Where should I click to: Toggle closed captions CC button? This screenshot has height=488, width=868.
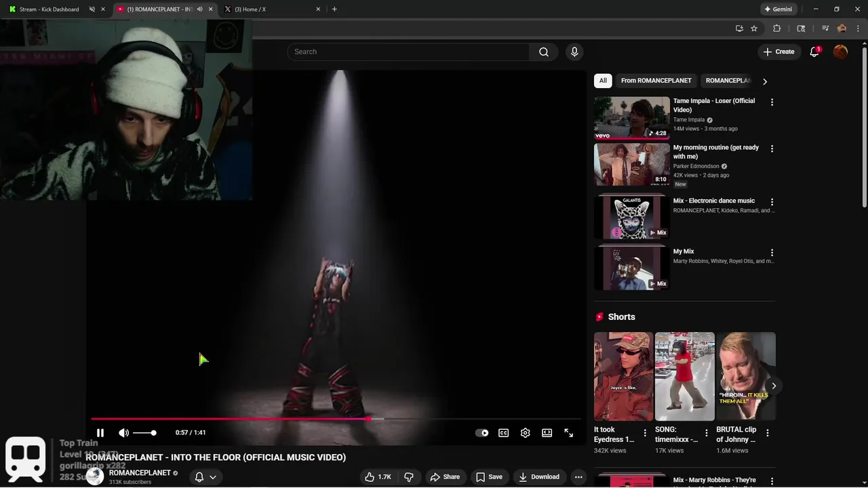(503, 433)
